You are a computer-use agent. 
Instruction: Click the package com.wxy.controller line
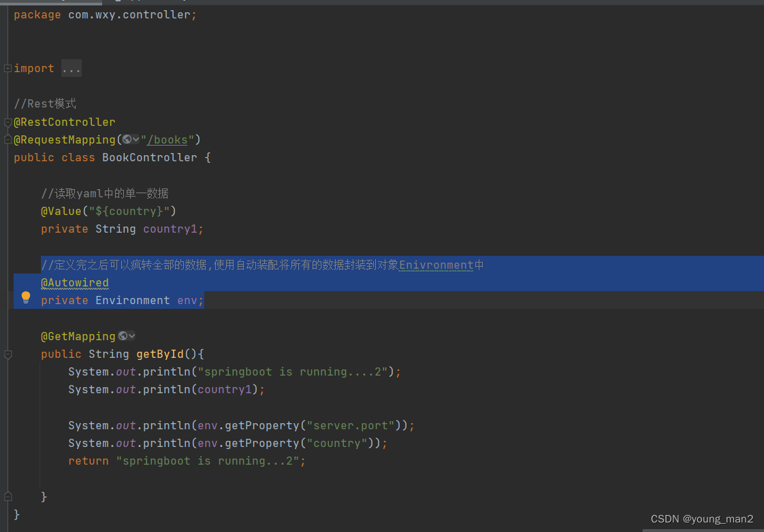(105, 14)
